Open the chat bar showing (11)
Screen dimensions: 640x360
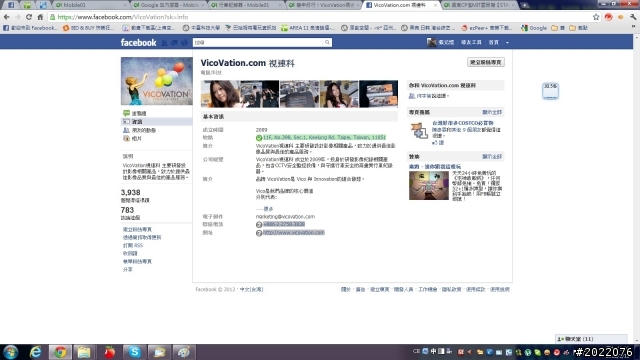591,339
